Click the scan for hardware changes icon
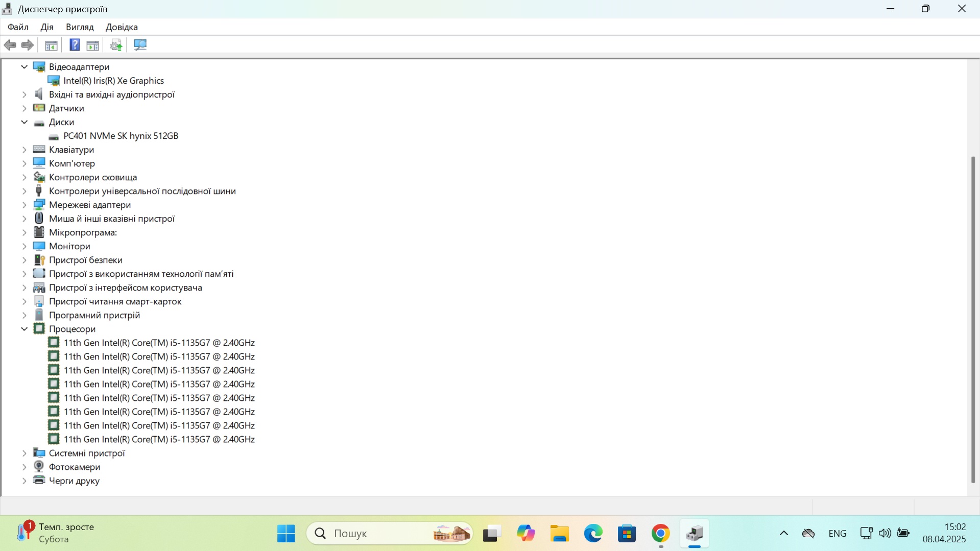The width and height of the screenshot is (980, 551). 140,45
